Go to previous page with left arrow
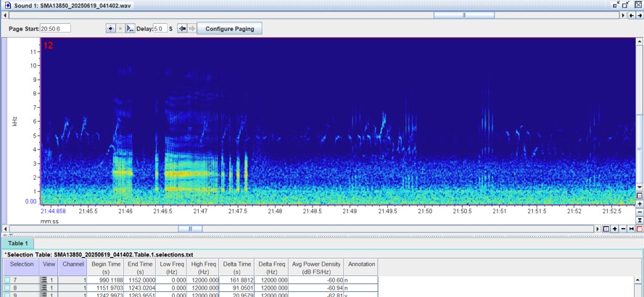Viewport: 644px width, 297px height. [182, 29]
